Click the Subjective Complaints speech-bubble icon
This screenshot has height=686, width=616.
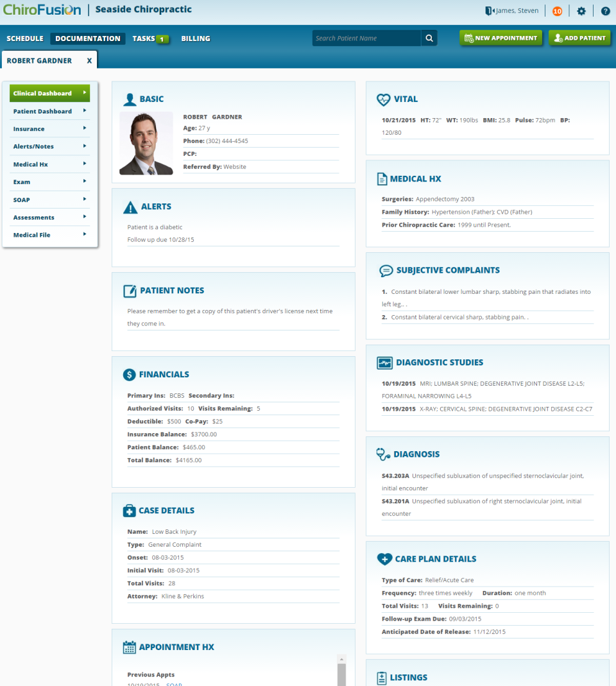click(386, 270)
